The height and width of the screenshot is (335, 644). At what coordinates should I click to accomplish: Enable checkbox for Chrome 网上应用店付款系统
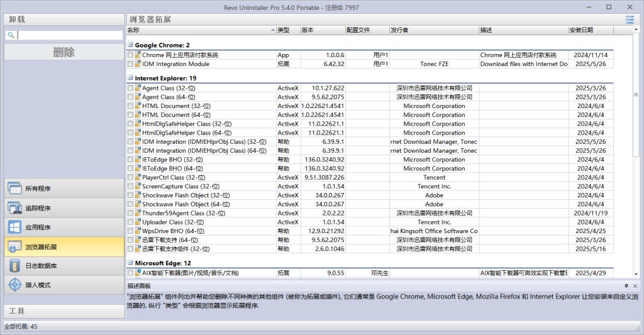(130, 55)
